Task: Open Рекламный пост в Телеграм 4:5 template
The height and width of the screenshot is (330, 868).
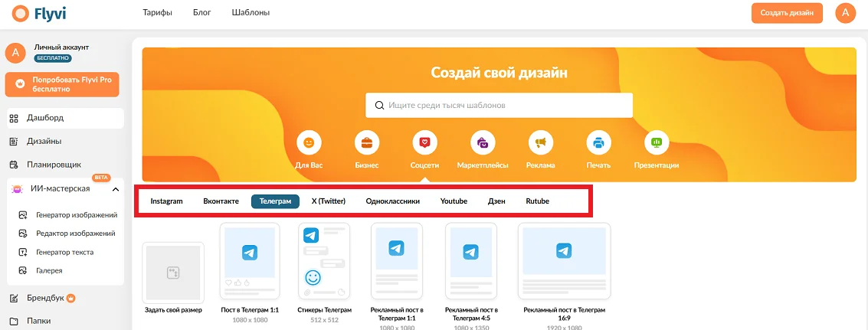Action: click(470, 263)
